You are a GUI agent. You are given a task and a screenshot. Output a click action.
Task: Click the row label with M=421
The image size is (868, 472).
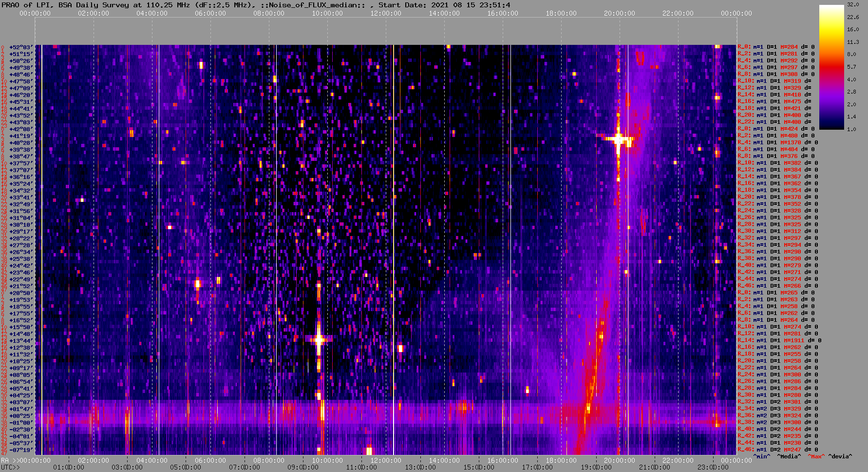pos(774,109)
